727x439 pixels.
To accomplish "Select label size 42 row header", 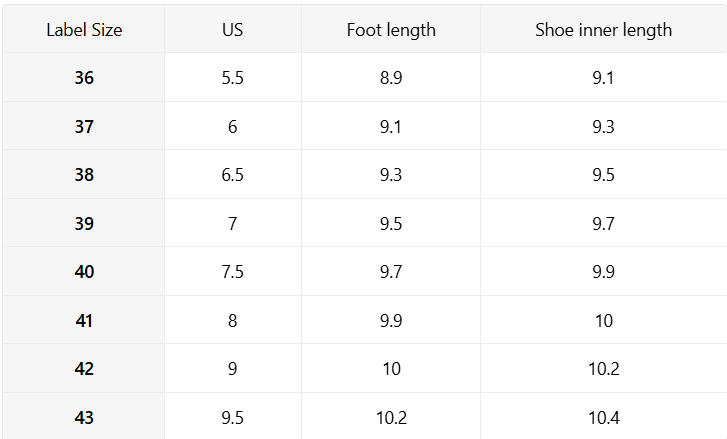I will pyautogui.click(x=84, y=369).
